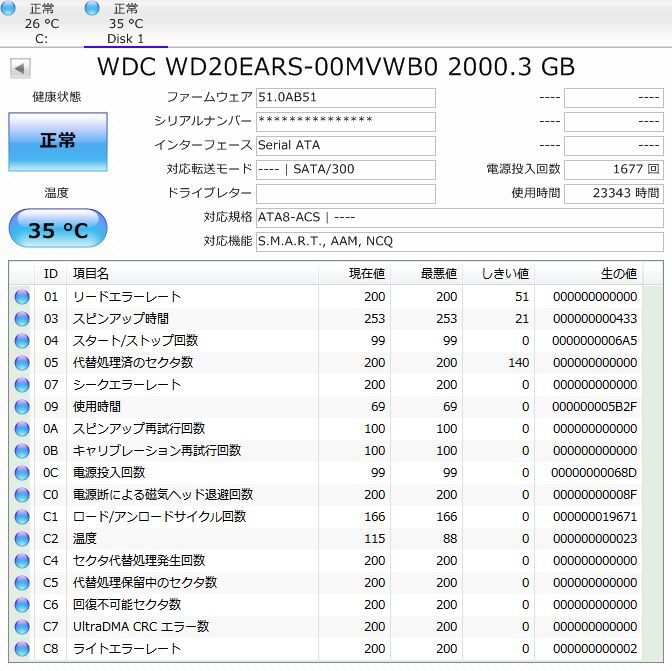Viewport: 672px width, 671px height.
Task: Select the 回復不可能セクタ数 row name
Action: pos(127,605)
